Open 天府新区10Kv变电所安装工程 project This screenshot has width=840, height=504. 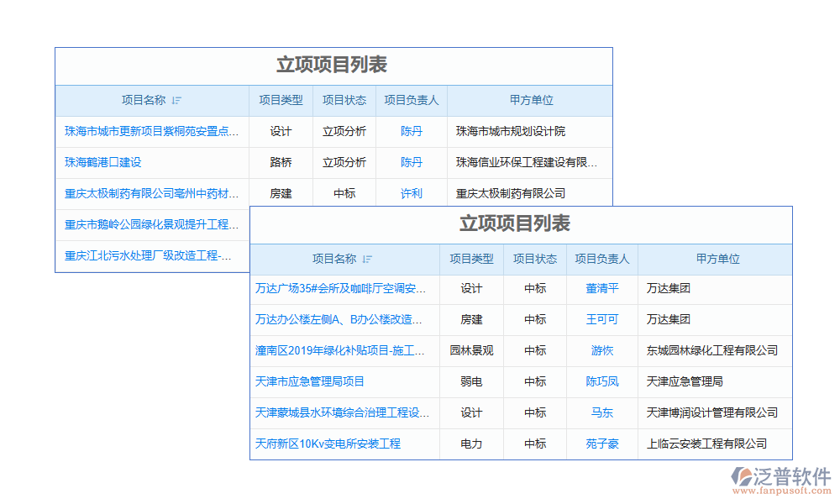pyautogui.click(x=328, y=444)
